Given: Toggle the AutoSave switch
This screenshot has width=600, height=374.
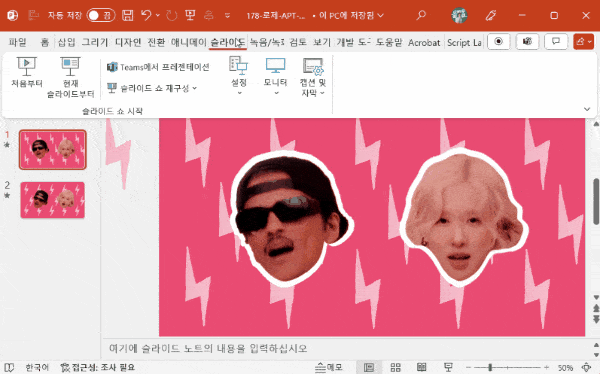Looking at the screenshot, I should pos(101,15).
